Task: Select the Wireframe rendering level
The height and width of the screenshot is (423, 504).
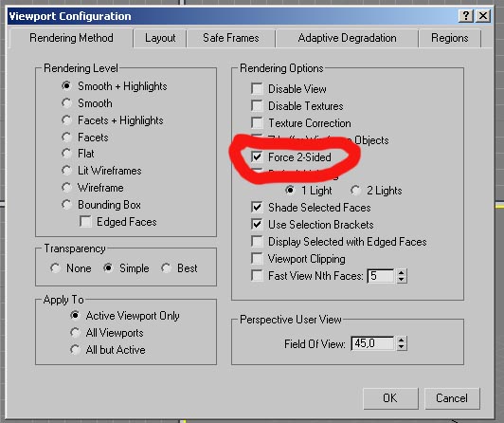Action: click(x=66, y=187)
